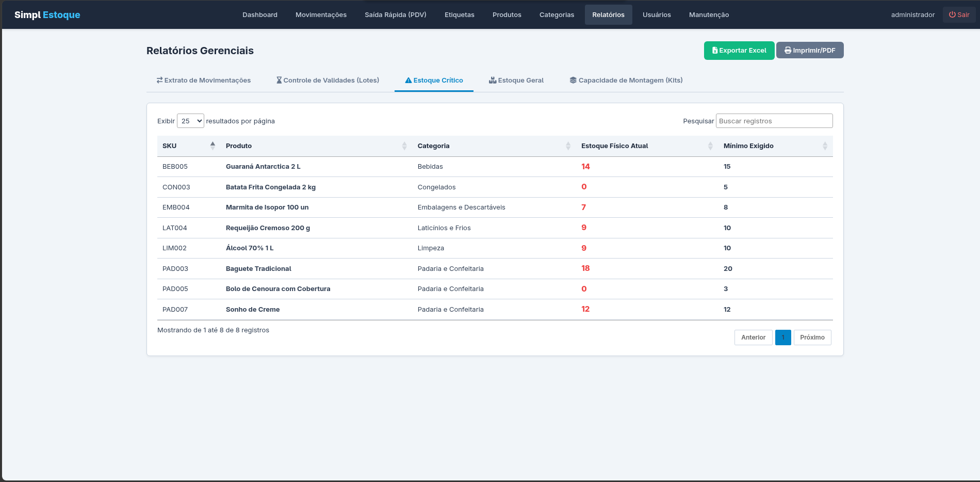
Task: Click the SimplEstoque logo
Action: (47, 15)
